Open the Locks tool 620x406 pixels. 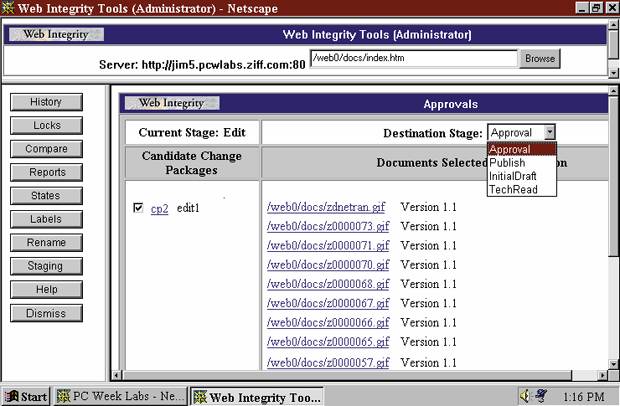pyautogui.click(x=46, y=125)
